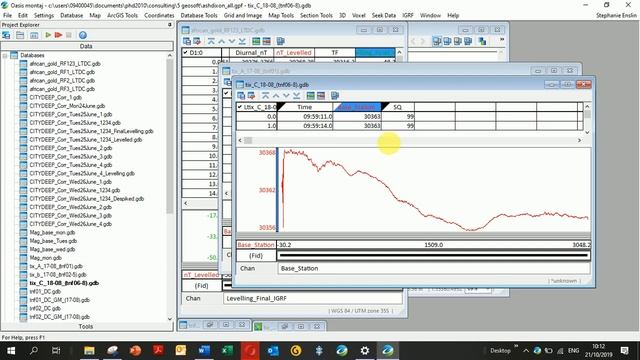Click the green grid icon in tix_C window toolbar
The height and width of the screenshot is (360, 640).
coord(311,96)
